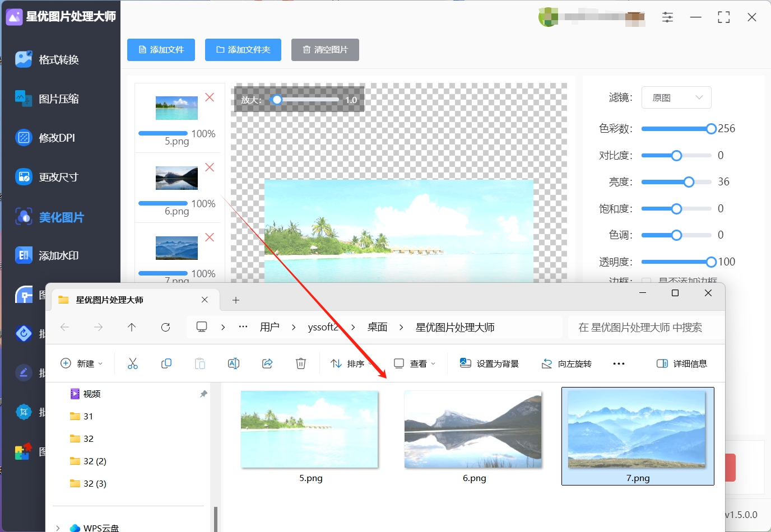Toggle cut mode with scissors icon

point(133,363)
